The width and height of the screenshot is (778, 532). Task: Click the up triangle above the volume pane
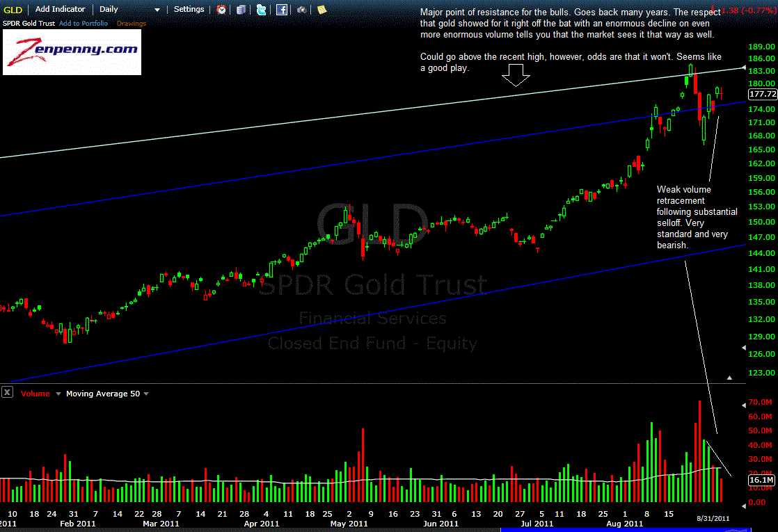click(x=729, y=378)
